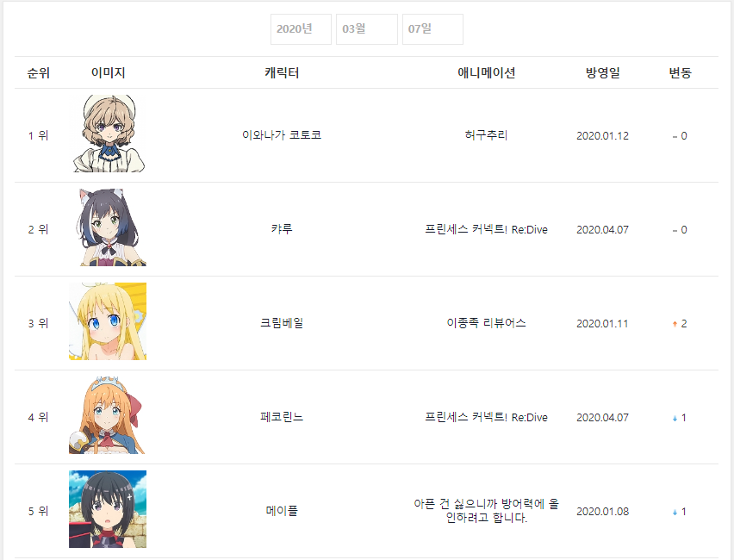
Task: Open the 03월 month dropdown
Action: coord(366,29)
